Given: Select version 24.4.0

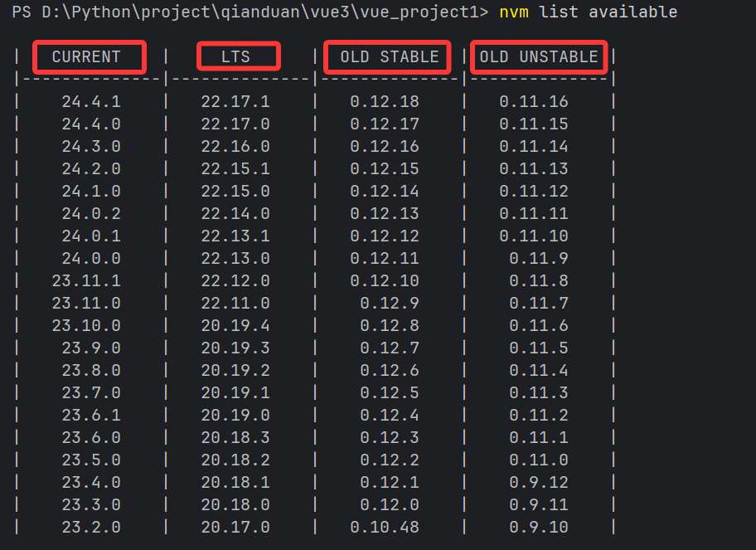Looking at the screenshot, I should pos(91,124).
